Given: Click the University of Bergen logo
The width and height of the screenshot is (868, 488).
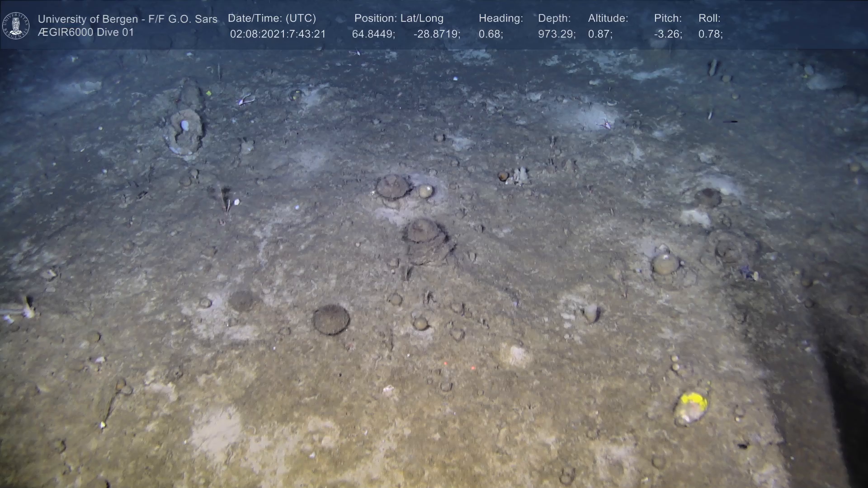Looking at the screenshot, I should [16, 25].
